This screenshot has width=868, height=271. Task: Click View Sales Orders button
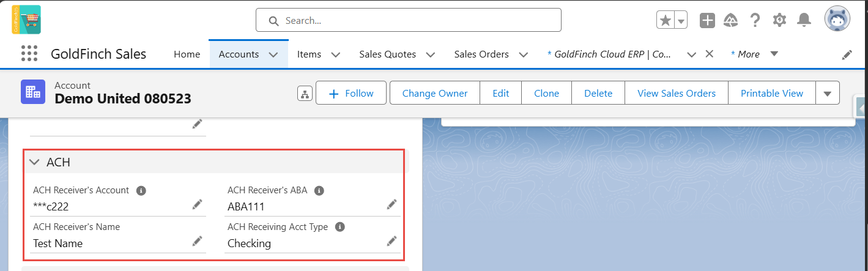coord(677,93)
